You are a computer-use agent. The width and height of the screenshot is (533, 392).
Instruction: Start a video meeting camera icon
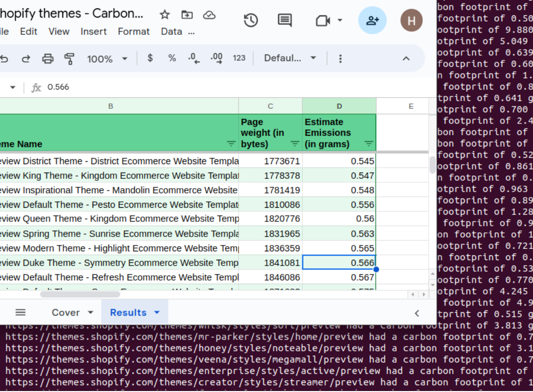tap(323, 21)
